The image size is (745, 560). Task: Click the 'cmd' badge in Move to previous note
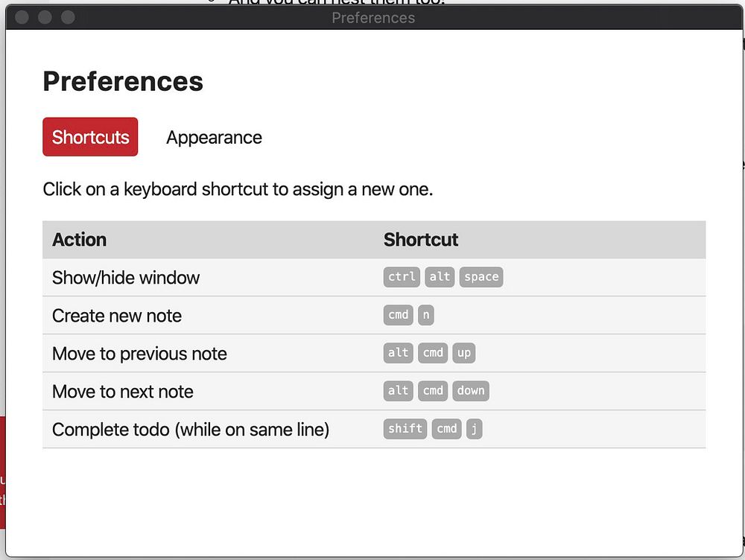click(x=433, y=353)
